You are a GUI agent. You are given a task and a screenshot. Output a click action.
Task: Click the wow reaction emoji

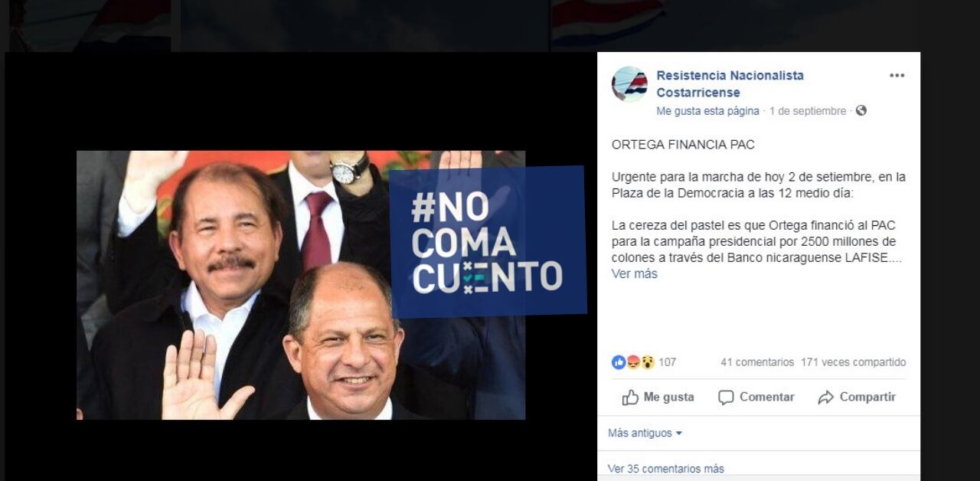click(648, 362)
